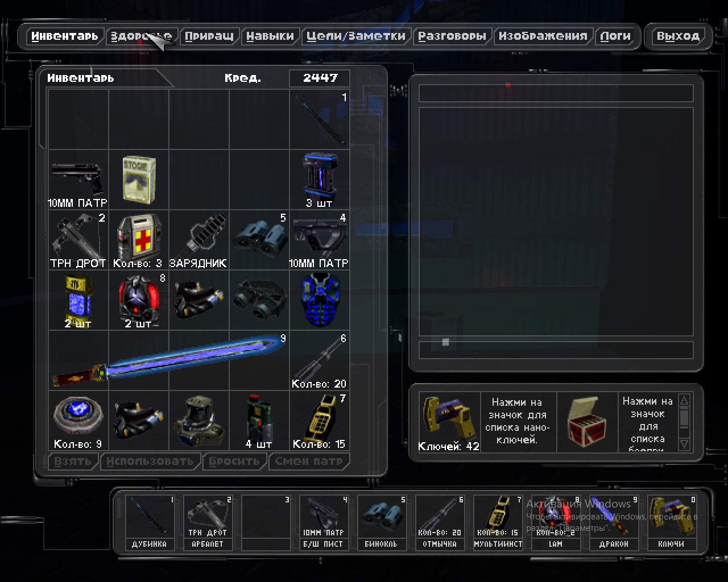Pick the Stogie cigarette pack
728x582 pixels.
click(139, 180)
